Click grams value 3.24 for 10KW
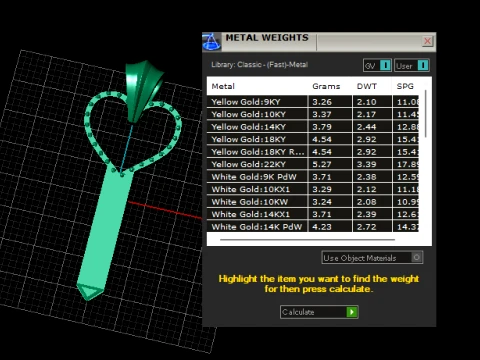Screen dimensions: 480x360 coord(322,202)
